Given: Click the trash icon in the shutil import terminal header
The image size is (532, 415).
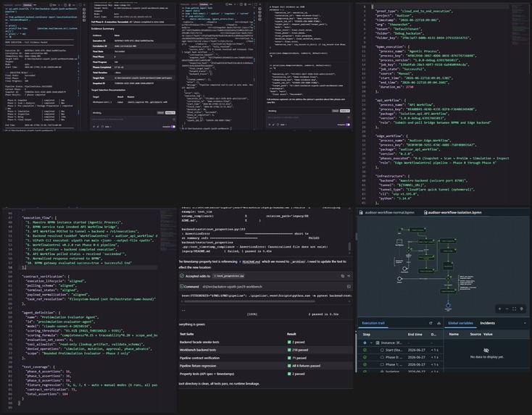Looking at the screenshot, I should pos(245,4).
